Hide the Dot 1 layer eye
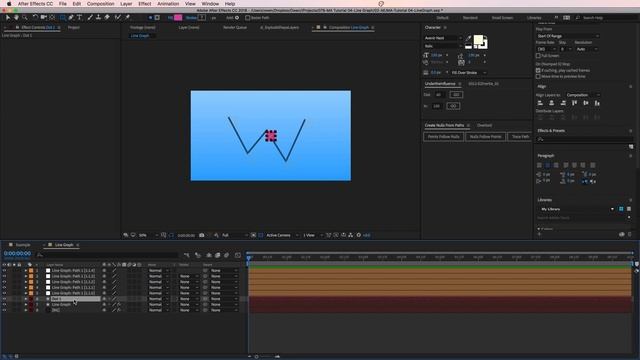The width and height of the screenshot is (640, 360). 4,299
